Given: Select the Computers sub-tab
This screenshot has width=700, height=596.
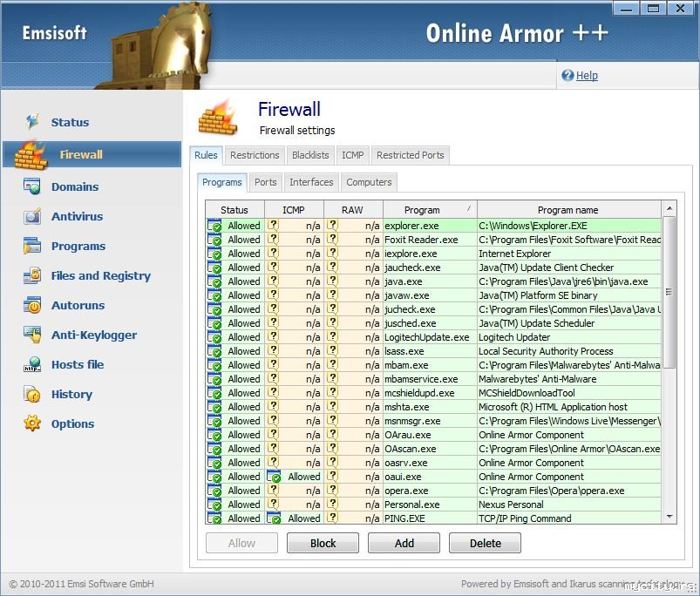Looking at the screenshot, I should pyautogui.click(x=369, y=182).
